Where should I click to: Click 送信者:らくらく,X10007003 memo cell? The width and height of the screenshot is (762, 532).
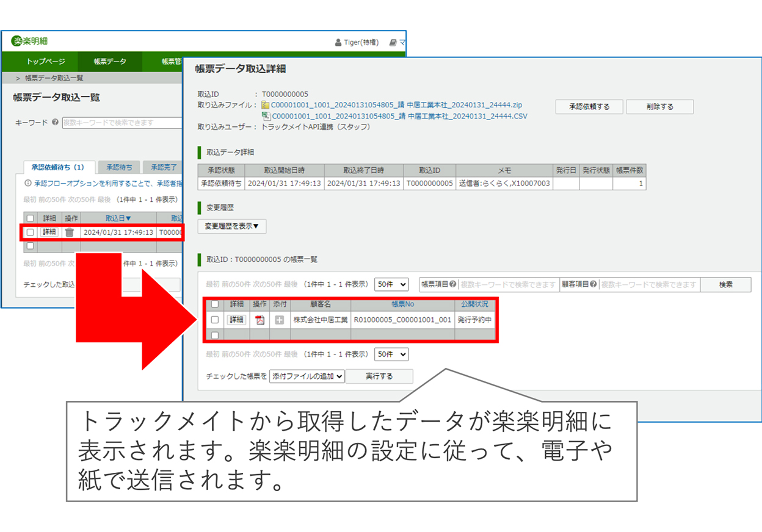[x=504, y=183]
